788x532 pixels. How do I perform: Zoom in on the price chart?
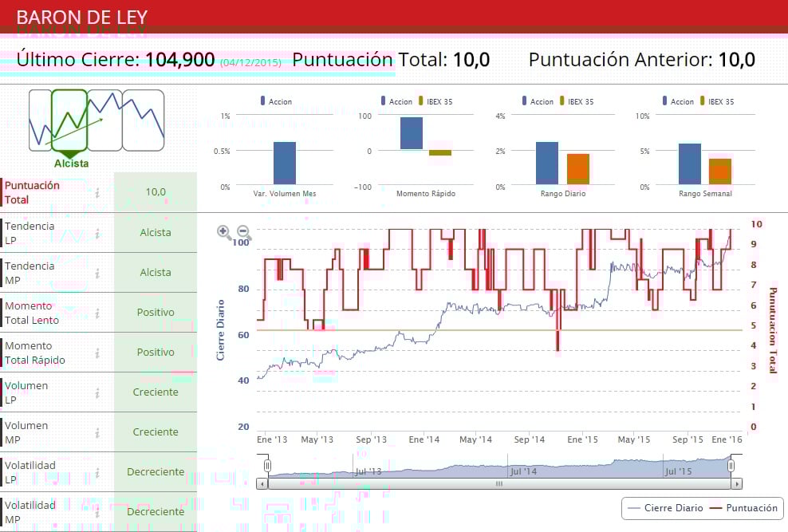(x=223, y=231)
